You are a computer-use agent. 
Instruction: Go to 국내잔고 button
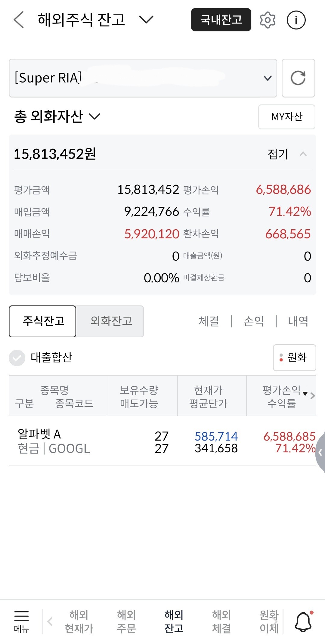[221, 20]
